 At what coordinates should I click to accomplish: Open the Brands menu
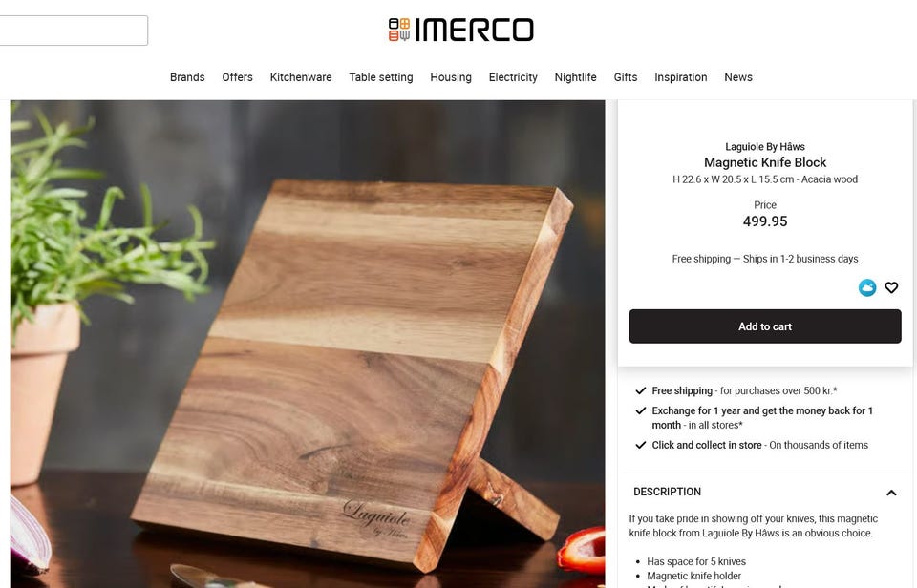tap(187, 77)
